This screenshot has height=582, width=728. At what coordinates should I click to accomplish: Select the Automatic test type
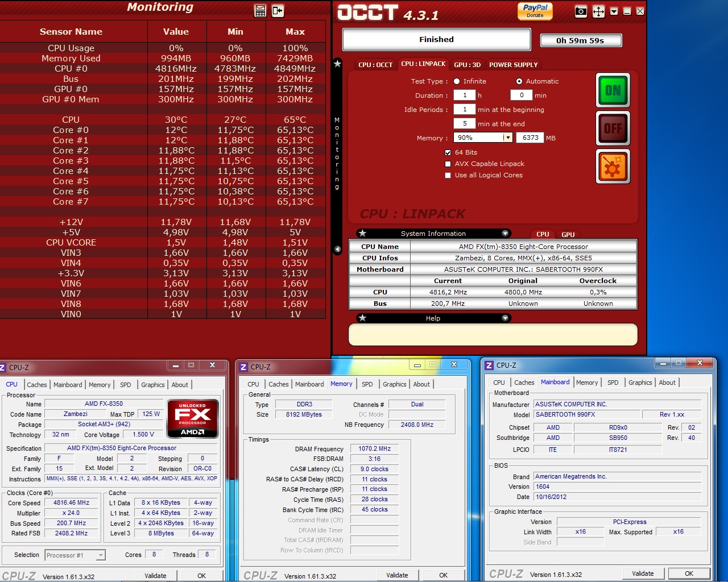(519, 81)
